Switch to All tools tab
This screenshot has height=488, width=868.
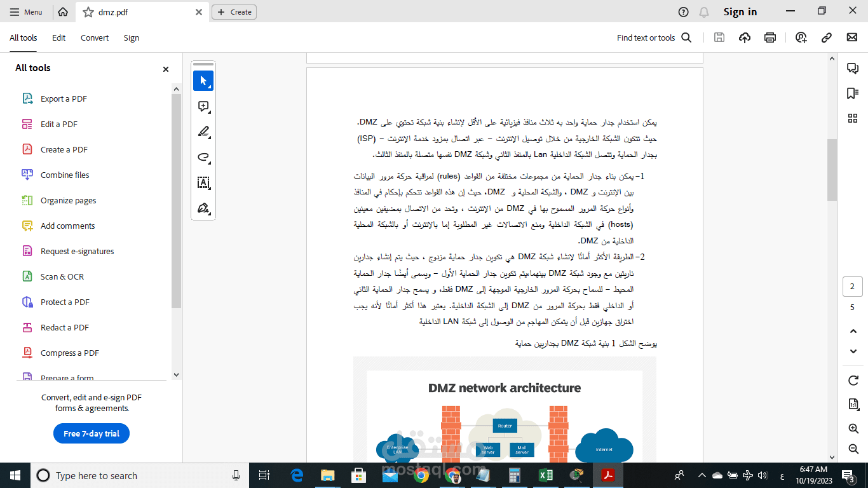tap(23, 37)
